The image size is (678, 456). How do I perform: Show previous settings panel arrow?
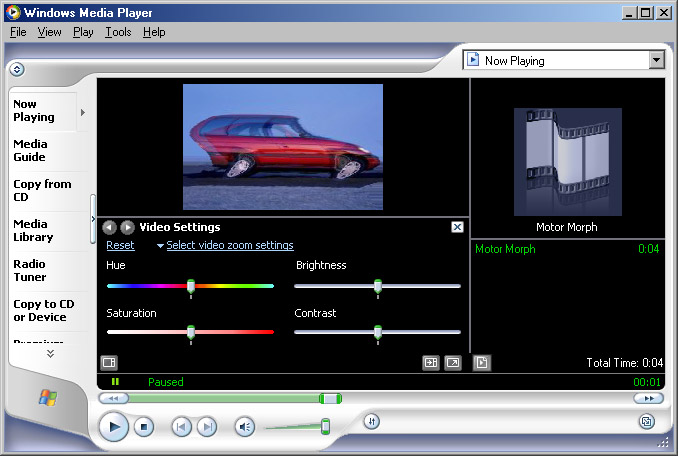pos(109,227)
